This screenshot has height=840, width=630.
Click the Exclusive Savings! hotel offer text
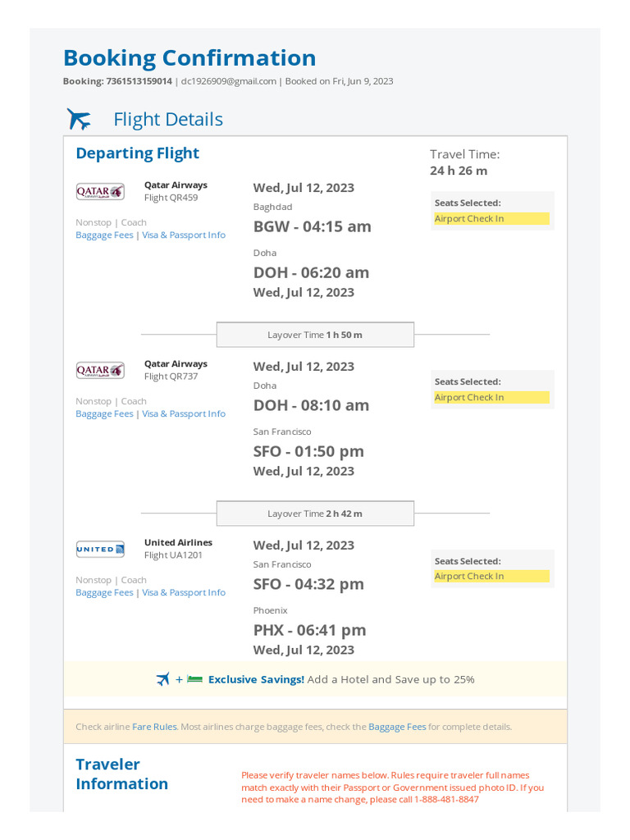point(256,679)
